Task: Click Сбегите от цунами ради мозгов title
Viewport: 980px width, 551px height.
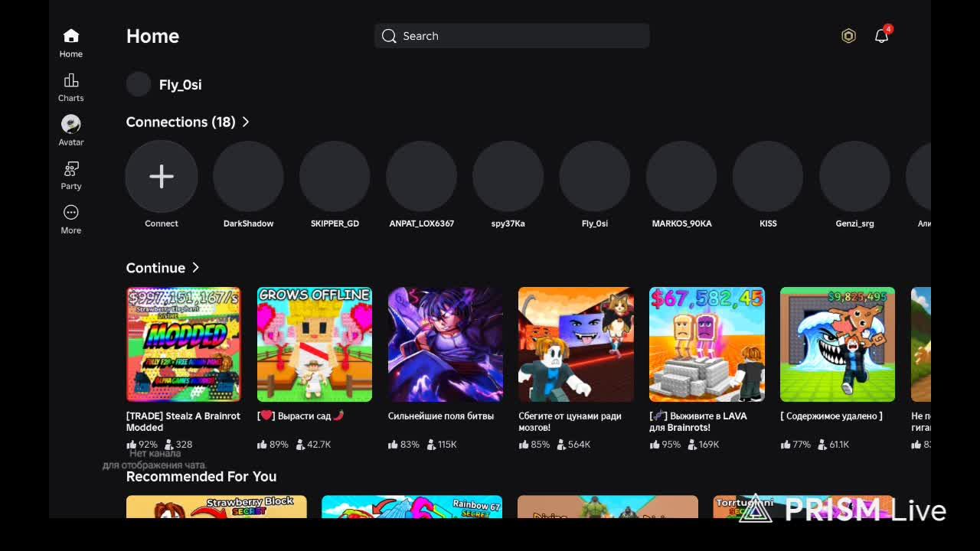Action: pyautogui.click(x=570, y=422)
